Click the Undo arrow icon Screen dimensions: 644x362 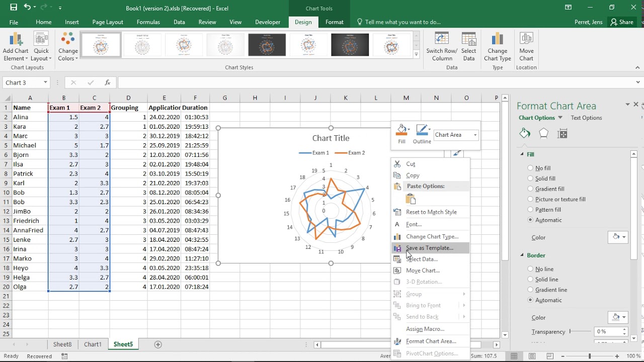click(x=27, y=8)
